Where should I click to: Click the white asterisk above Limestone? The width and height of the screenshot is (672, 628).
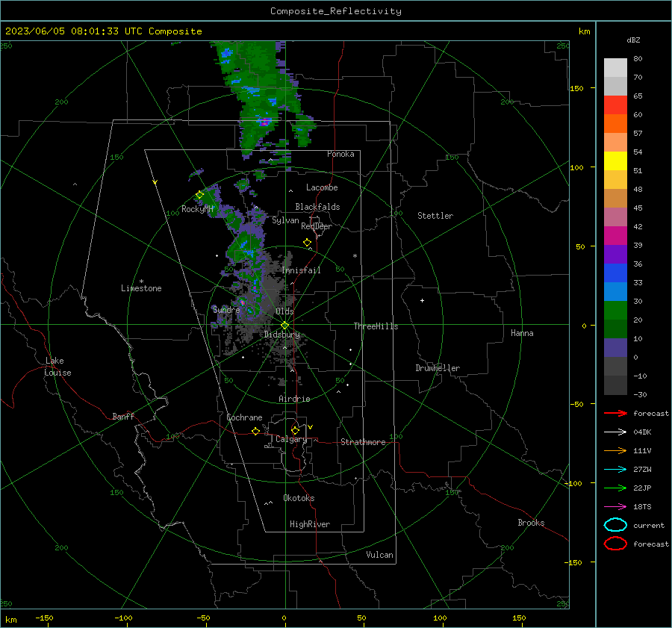[x=141, y=282]
